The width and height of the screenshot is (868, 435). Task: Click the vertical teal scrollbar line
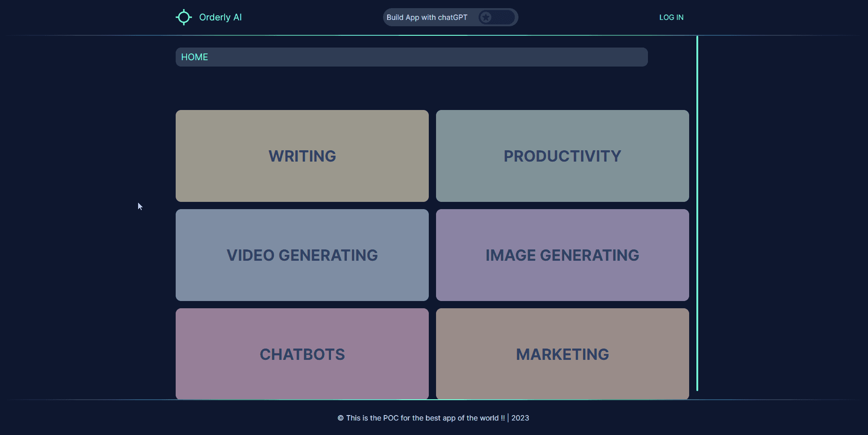pos(697,213)
